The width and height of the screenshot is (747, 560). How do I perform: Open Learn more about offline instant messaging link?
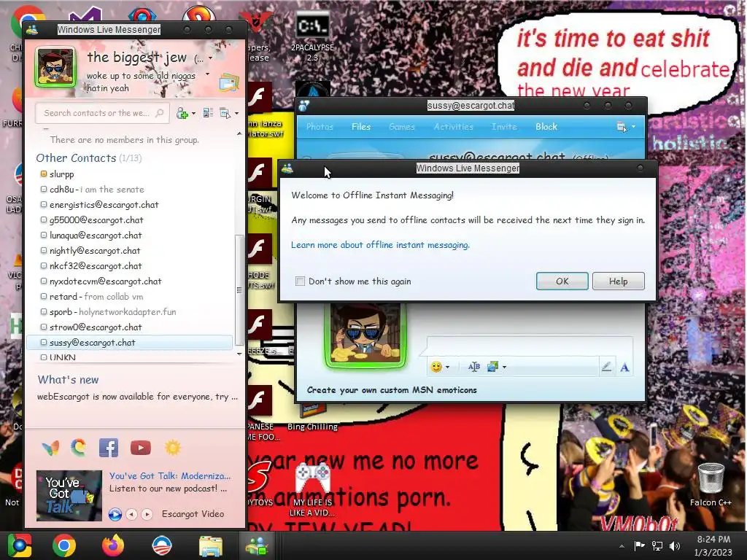pyautogui.click(x=380, y=245)
